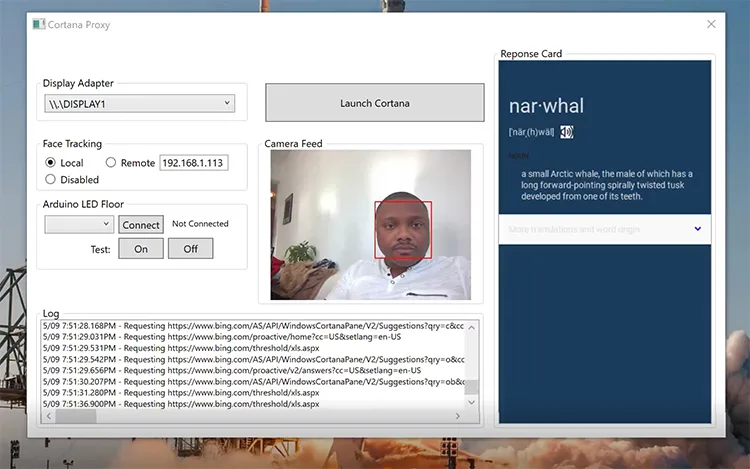The image size is (750, 469).
Task: Select Disabled face tracking option
Action: (50, 179)
